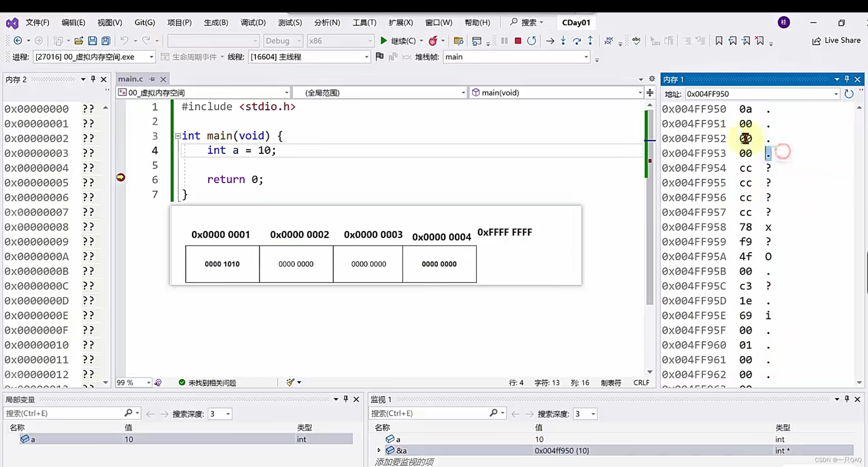Expand the &a watch entry
Screen dimensions: 868x467
coord(379,450)
